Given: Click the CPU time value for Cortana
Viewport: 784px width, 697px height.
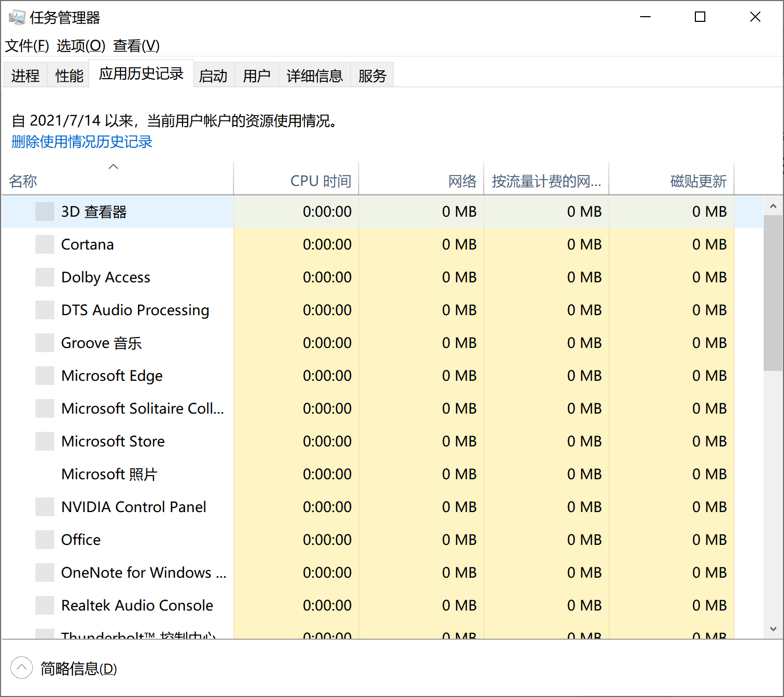Looking at the screenshot, I should [327, 244].
